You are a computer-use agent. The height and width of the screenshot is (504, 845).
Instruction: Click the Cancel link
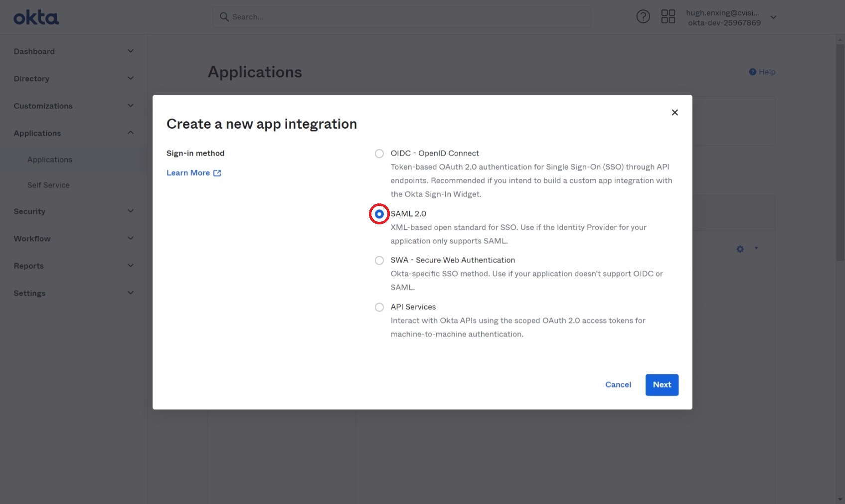618,385
